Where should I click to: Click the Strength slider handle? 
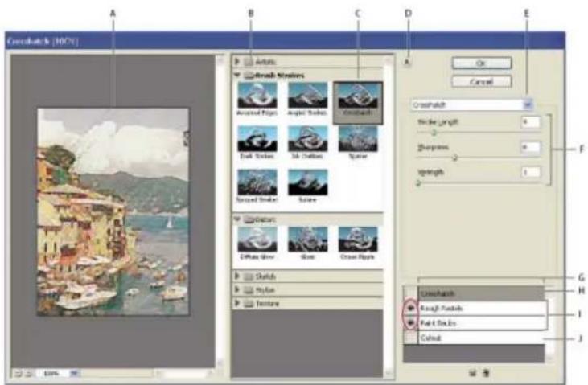point(418,183)
